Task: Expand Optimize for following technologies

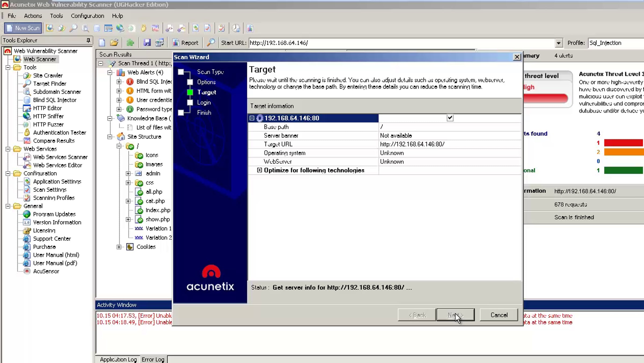Action: pyautogui.click(x=259, y=170)
